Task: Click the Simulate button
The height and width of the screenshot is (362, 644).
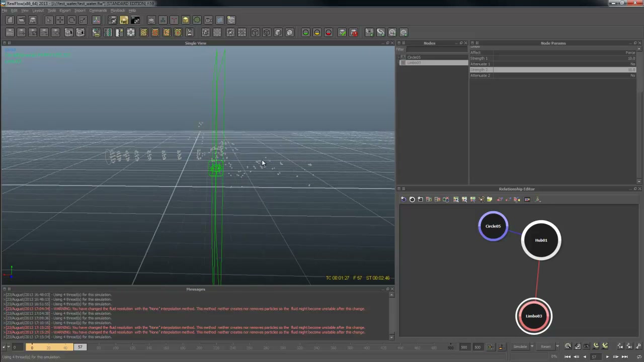Action: [520, 346]
